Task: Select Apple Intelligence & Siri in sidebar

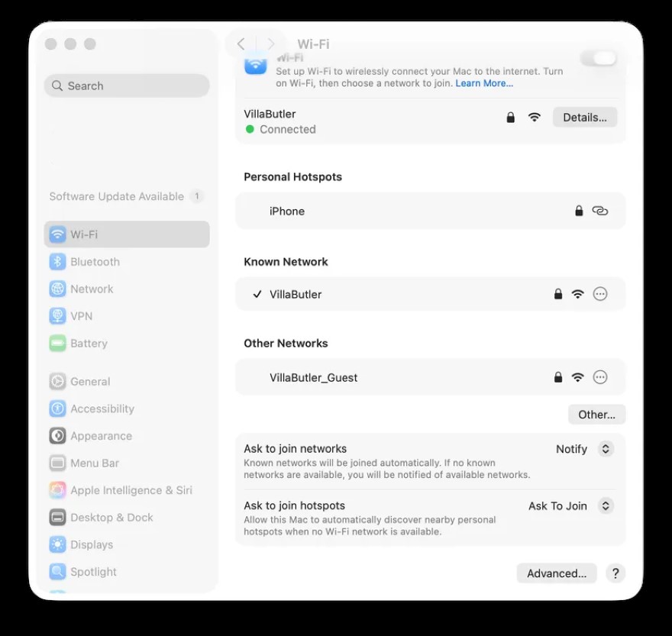Action: point(131,490)
